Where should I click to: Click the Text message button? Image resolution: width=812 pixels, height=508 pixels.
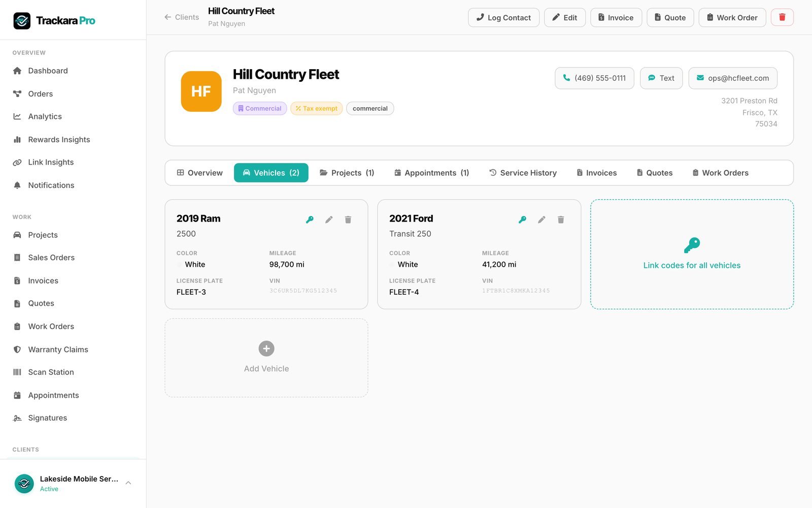point(661,78)
